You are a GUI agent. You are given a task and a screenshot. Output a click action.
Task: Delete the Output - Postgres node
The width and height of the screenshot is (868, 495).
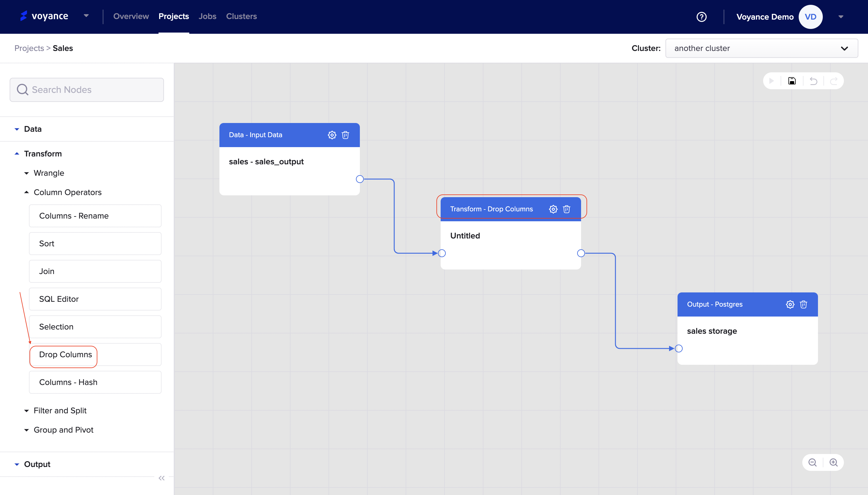click(804, 304)
